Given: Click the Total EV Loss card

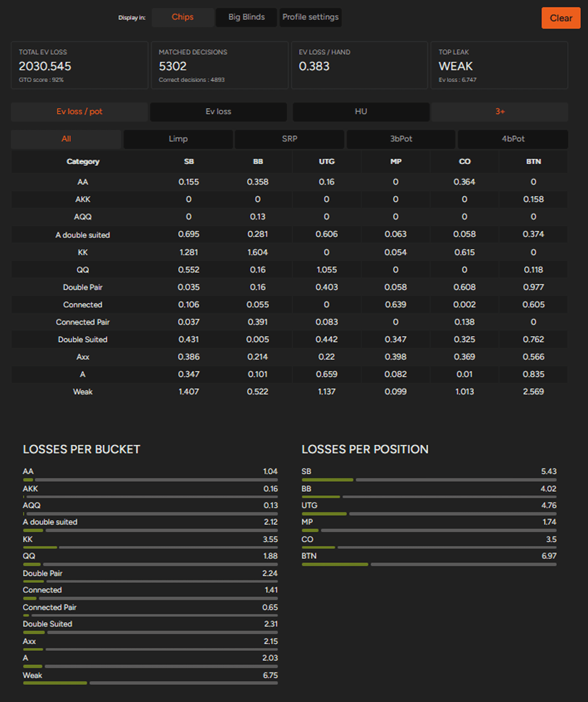Looking at the screenshot, I should tap(79, 65).
